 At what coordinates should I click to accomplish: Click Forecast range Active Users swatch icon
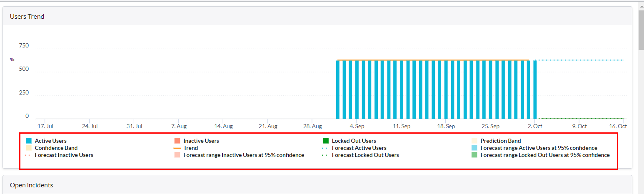(474, 148)
